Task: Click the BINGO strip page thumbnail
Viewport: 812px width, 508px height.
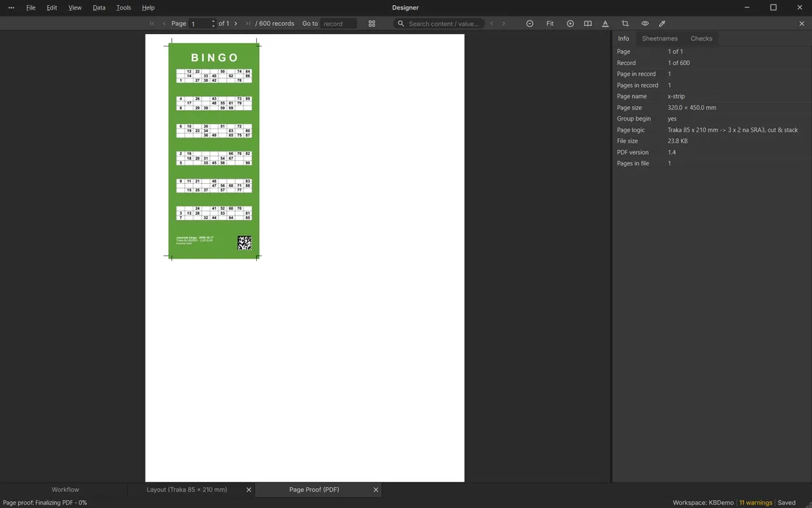Action: pyautogui.click(x=214, y=151)
